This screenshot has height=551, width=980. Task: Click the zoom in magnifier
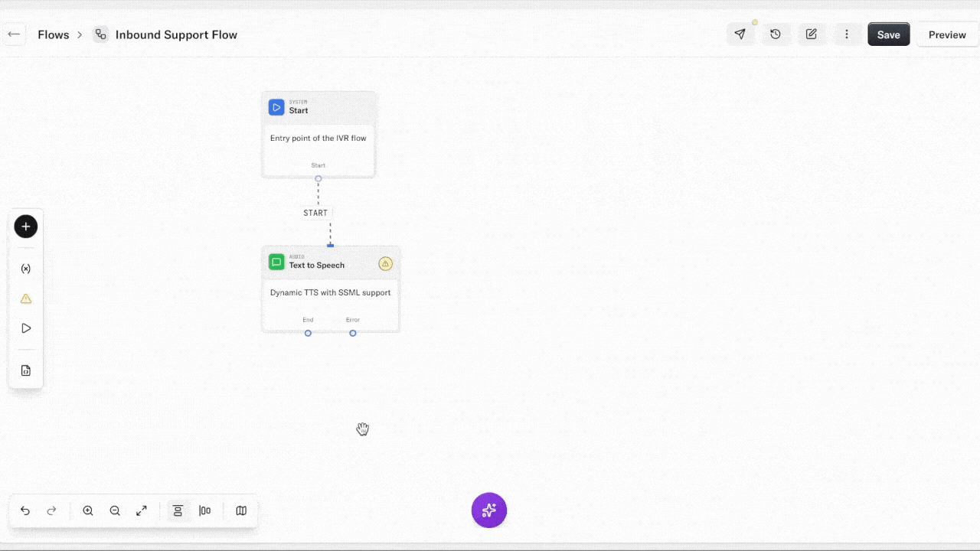(x=88, y=510)
